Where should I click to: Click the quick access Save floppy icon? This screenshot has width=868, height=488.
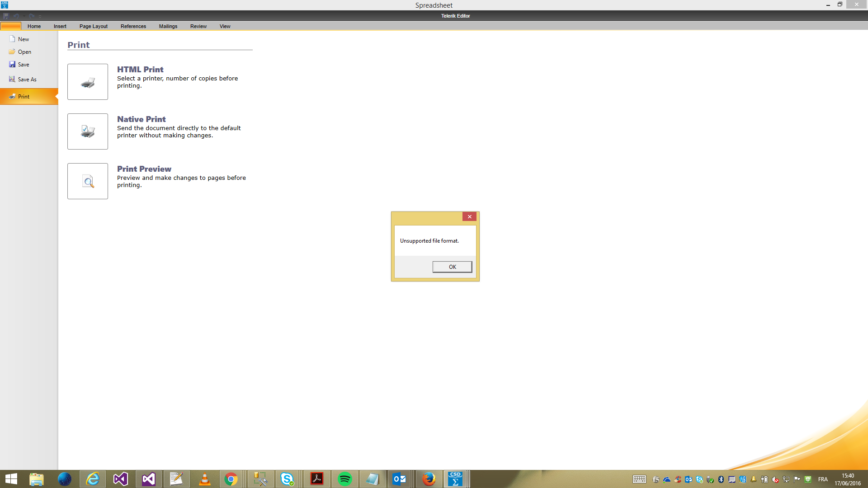coord(6,16)
